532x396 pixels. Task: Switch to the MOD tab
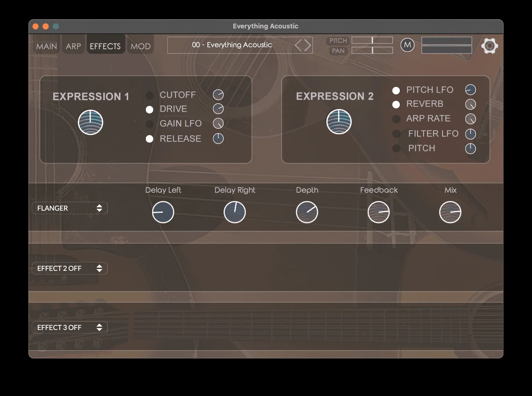(140, 46)
